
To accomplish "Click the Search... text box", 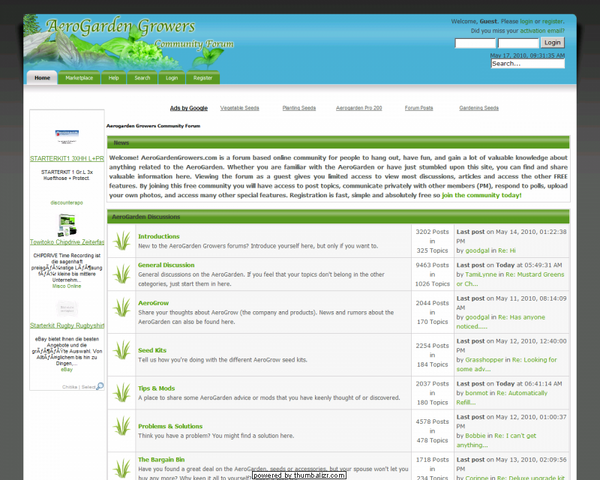I will (528, 64).
